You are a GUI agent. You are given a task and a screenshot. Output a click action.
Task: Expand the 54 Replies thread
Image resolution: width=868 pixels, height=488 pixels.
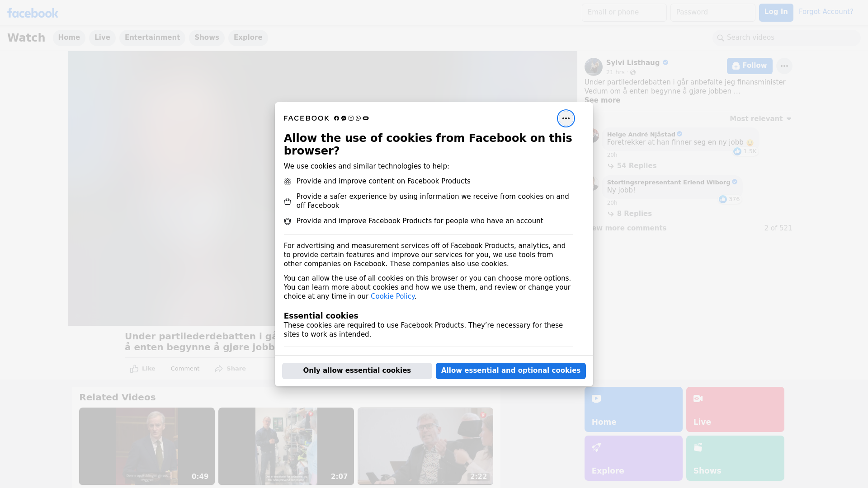632,166
